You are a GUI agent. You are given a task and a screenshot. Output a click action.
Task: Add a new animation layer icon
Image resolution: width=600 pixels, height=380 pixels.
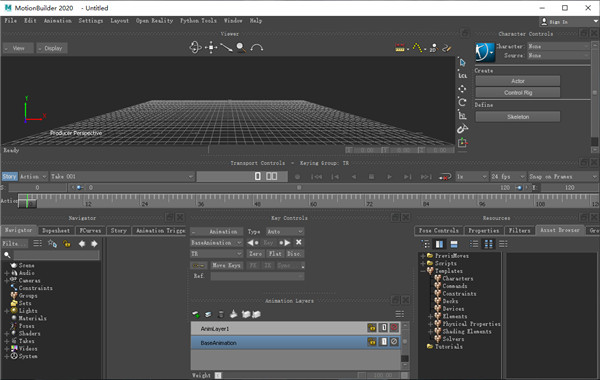(x=196, y=314)
